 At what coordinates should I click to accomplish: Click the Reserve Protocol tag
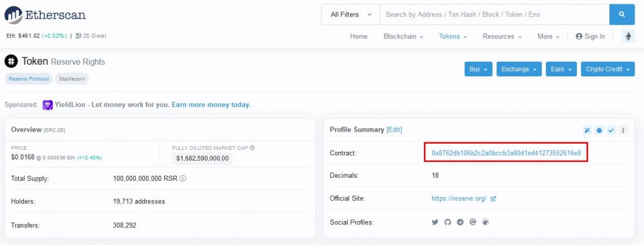click(x=29, y=79)
